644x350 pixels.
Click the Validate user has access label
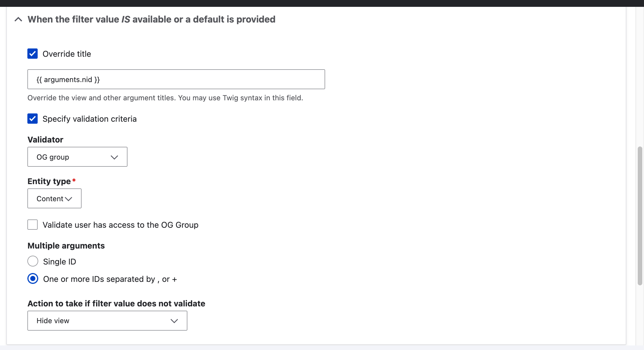click(120, 225)
